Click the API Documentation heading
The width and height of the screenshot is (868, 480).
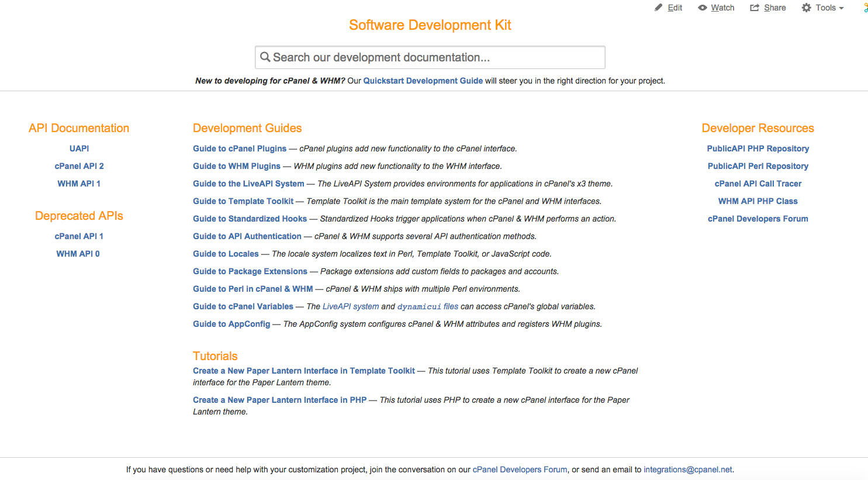[79, 128]
